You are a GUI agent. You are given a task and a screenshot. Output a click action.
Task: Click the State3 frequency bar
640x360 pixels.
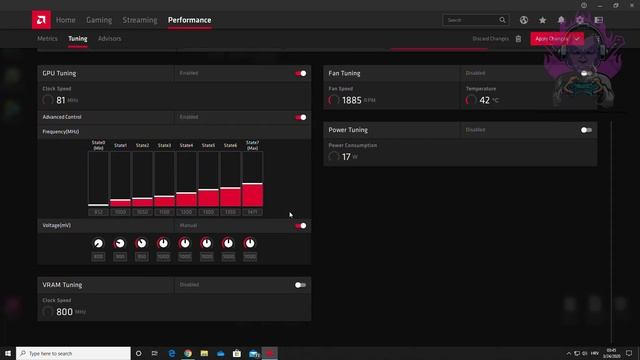tap(164, 179)
